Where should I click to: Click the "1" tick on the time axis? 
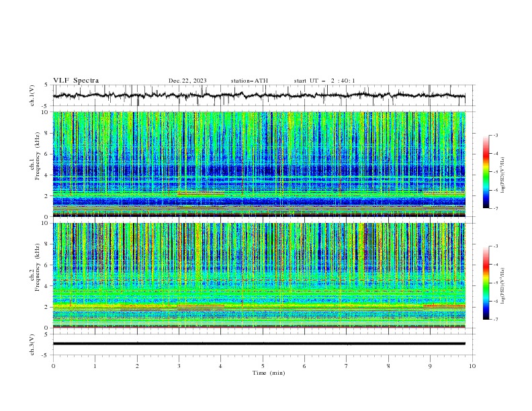pos(95,366)
